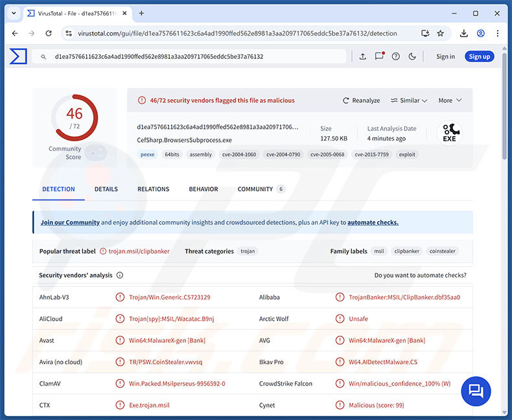Click the popular threat label warning icon
This screenshot has width=512, height=420.
[102, 251]
